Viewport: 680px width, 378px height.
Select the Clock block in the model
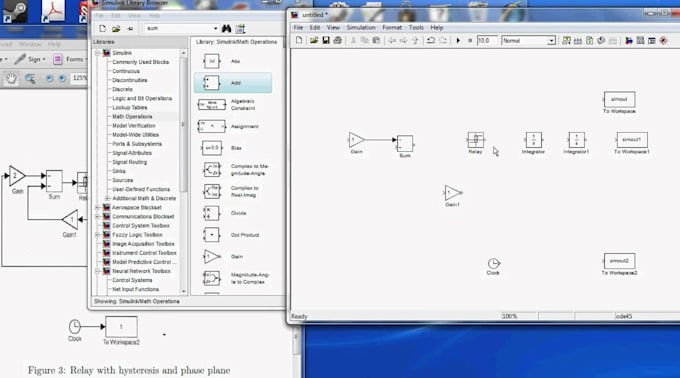(493, 263)
